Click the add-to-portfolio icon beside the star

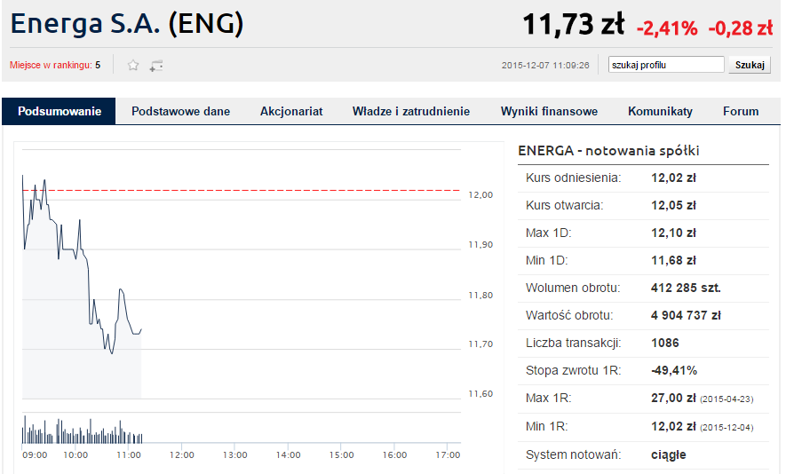coord(156,66)
